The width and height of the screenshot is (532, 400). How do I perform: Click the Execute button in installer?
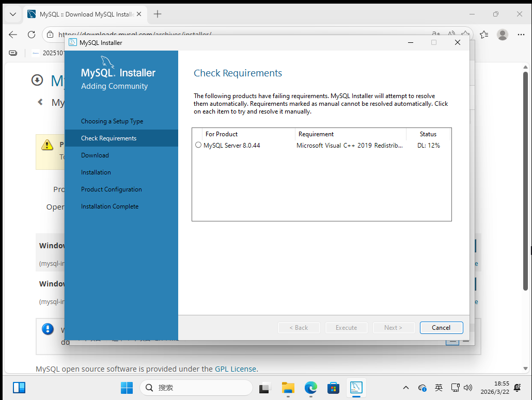346,327
